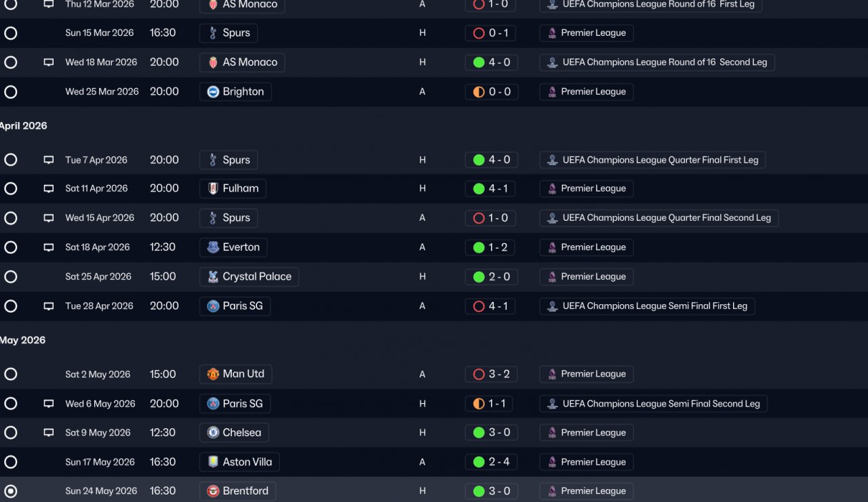Screen dimensions: 868x502
Task: Click the green win indicator for Crystal Palace
Action: [479, 276]
